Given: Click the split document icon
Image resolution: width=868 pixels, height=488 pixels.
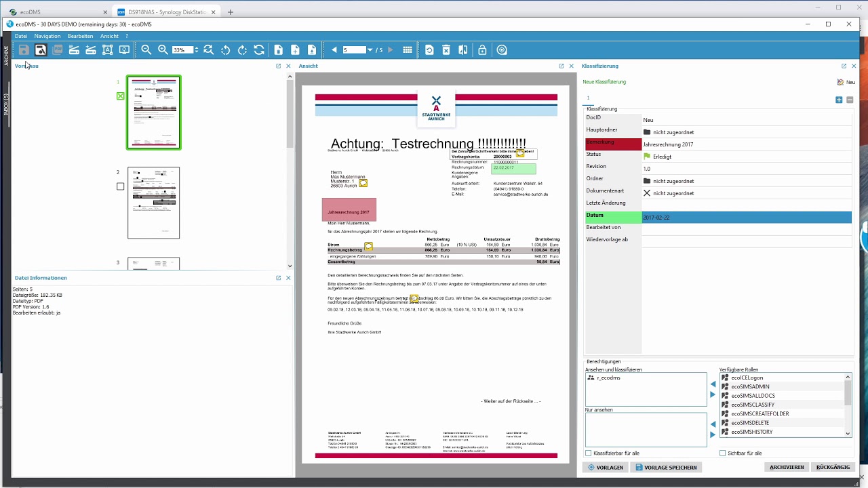Looking at the screenshot, I should [x=463, y=50].
